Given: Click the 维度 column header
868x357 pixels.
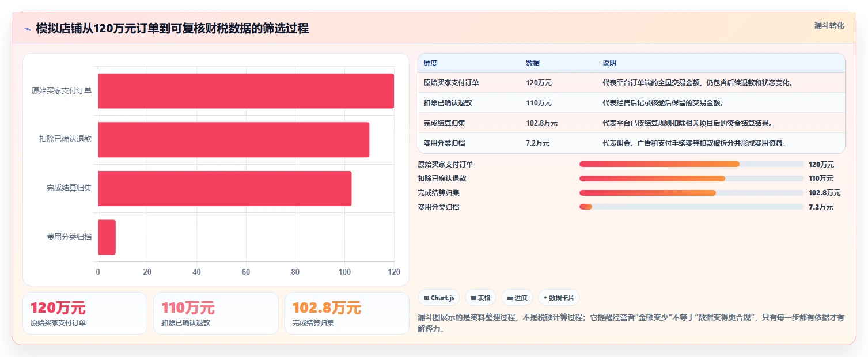Looking at the screenshot, I should pyautogui.click(x=430, y=63).
